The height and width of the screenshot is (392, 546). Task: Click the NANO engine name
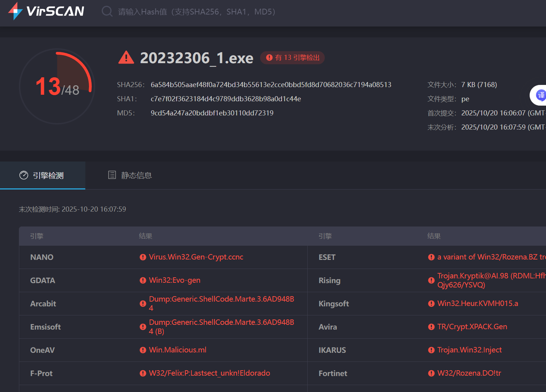pos(42,257)
